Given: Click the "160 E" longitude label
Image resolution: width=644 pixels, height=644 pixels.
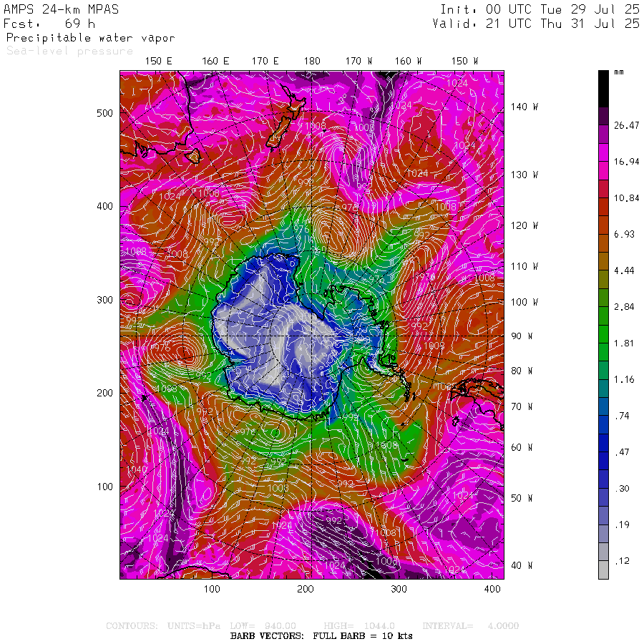Looking at the screenshot, I should (215, 62).
